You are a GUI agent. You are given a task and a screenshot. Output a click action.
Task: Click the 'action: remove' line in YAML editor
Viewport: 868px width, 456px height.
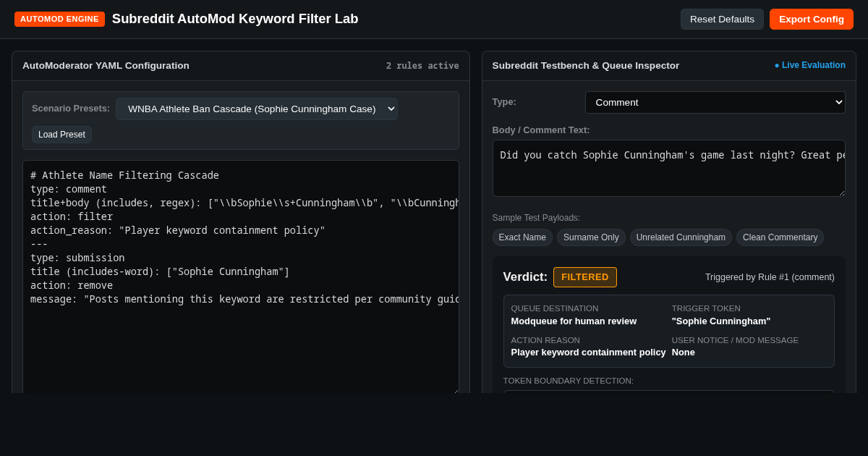72,285
